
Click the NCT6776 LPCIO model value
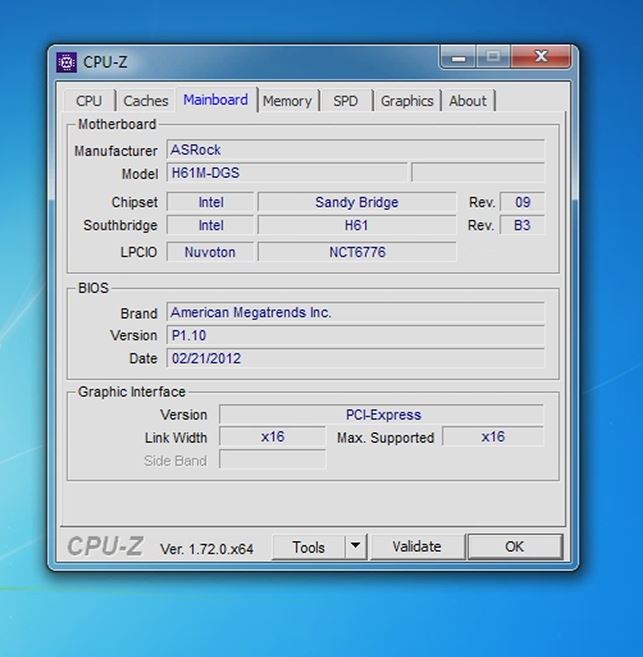tap(357, 252)
